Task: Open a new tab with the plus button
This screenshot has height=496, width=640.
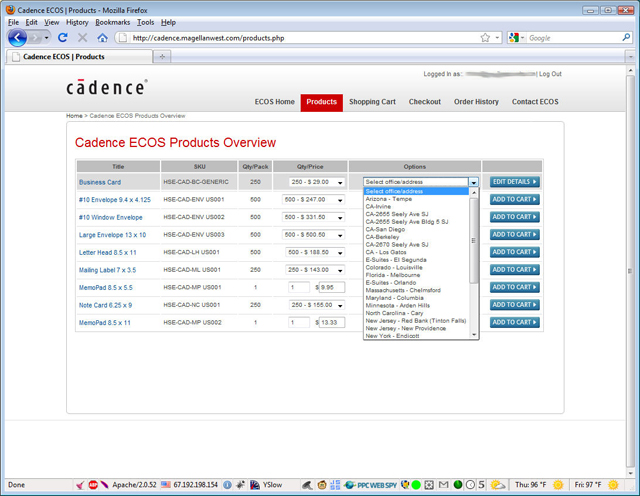Action: click(162, 56)
